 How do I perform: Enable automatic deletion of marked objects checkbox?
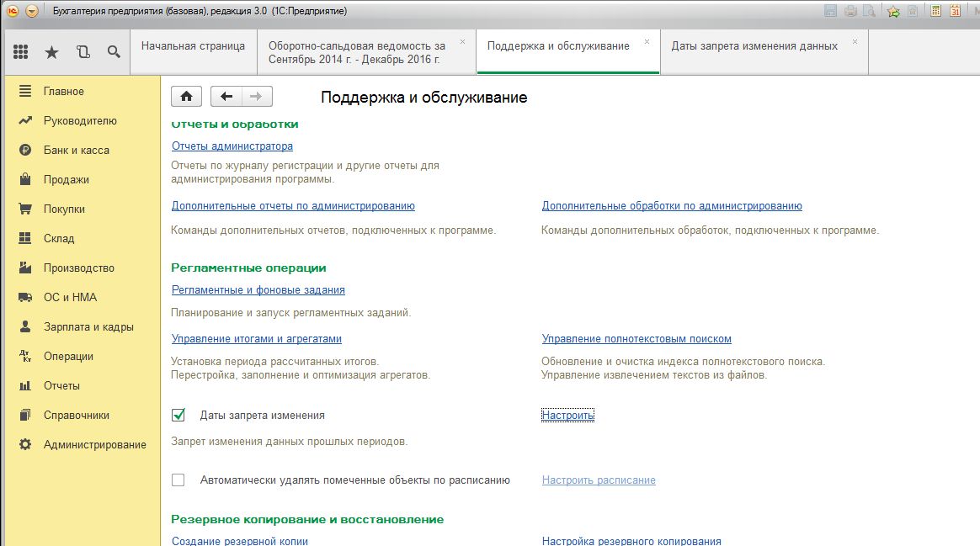[x=178, y=480]
